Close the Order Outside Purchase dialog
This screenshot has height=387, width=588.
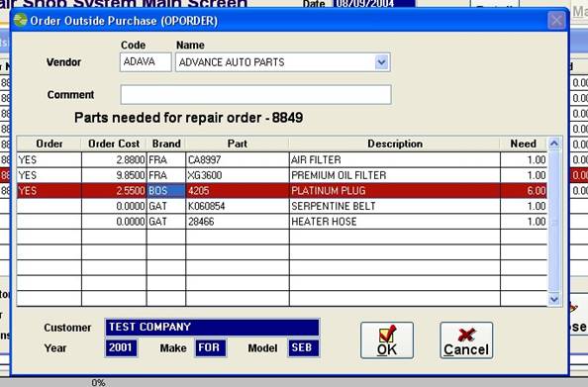(556, 20)
